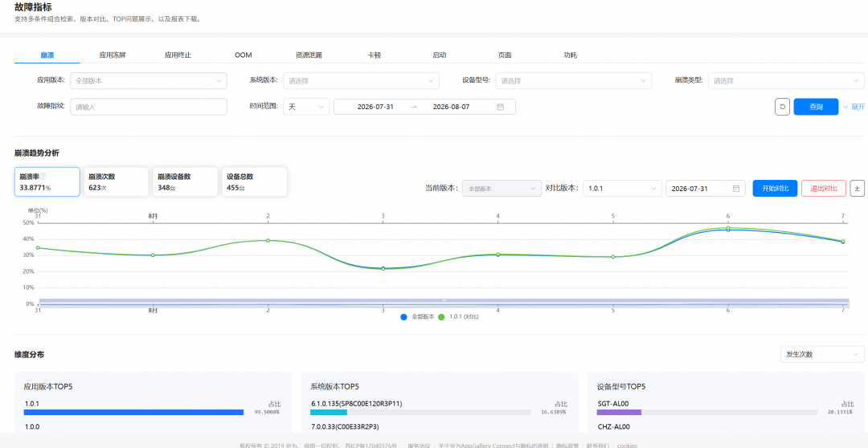Switch to the 启动 tab
The width and height of the screenshot is (868, 448).
(x=440, y=55)
